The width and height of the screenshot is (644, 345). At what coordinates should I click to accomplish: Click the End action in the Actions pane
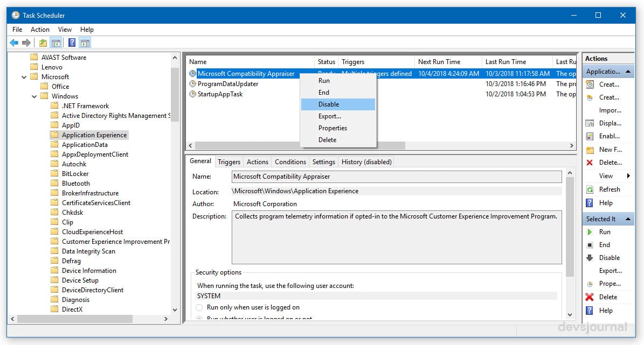tap(605, 245)
